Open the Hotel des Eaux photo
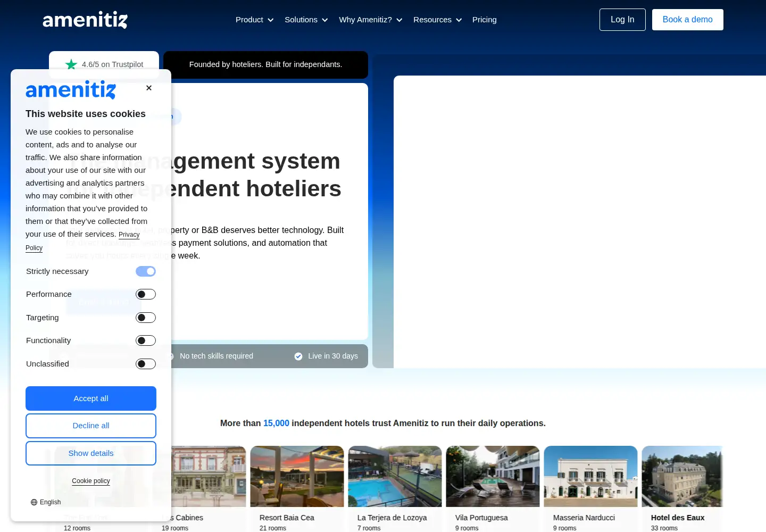This screenshot has width=766, height=532. pyautogui.click(x=682, y=476)
